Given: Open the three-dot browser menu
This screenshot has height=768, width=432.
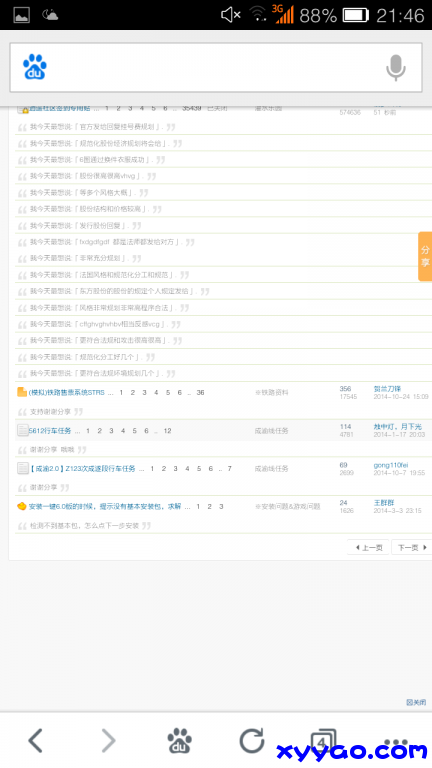Looking at the screenshot, I should tap(396, 741).
